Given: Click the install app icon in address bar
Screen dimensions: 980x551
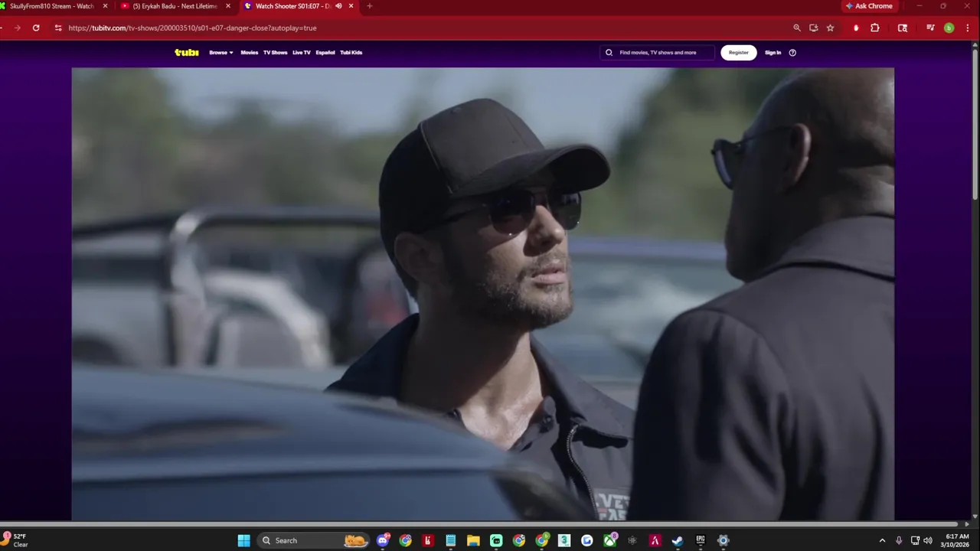Looking at the screenshot, I should (x=814, y=28).
